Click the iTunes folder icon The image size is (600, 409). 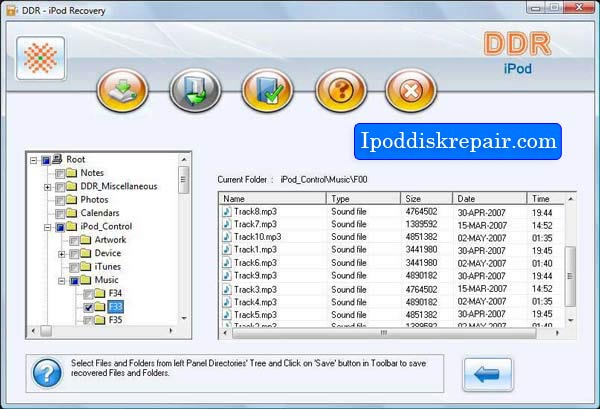86,267
